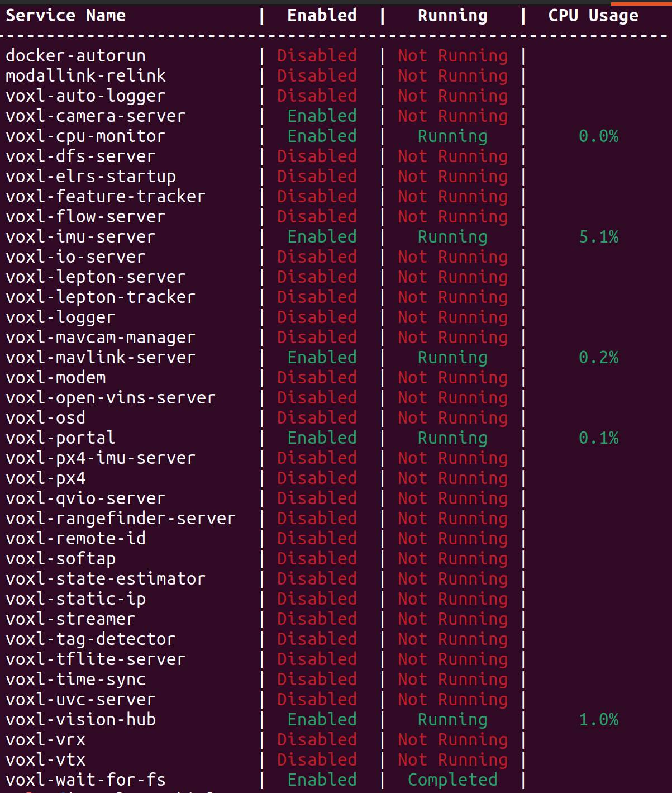672x793 pixels.
Task: Click the voxl-vtx Not Running status
Action: (x=452, y=760)
